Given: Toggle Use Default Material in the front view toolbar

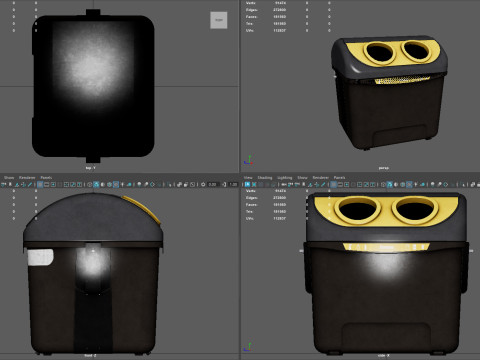Looking at the screenshot, I should [103, 184].
